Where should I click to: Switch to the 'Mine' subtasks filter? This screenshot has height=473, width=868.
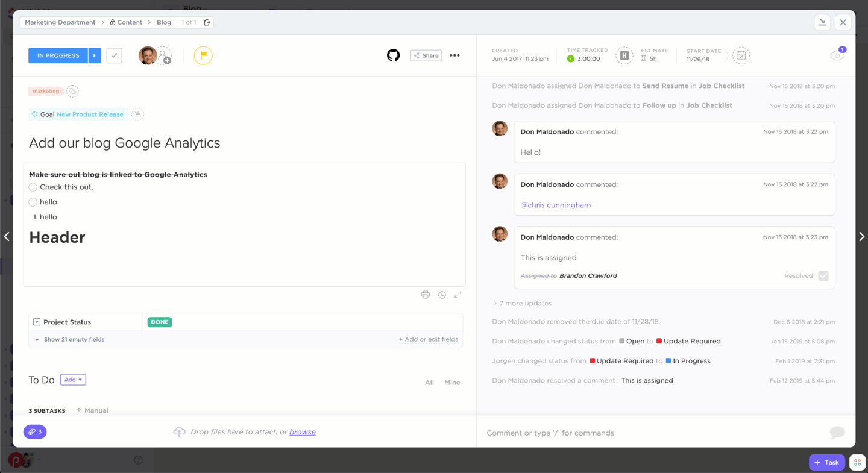452,383
